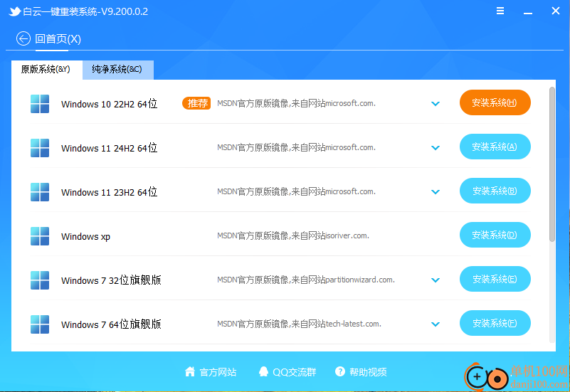This screenshot has width=570, height=392.
Task: Click the Windows logo beside Windows 10 22H2
Action: (40, 104)
